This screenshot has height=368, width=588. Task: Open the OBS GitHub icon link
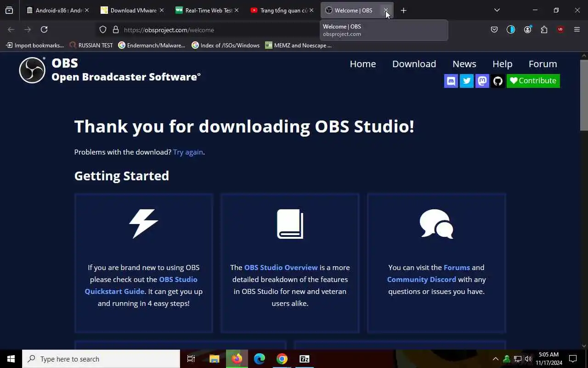tap(498, 81)
